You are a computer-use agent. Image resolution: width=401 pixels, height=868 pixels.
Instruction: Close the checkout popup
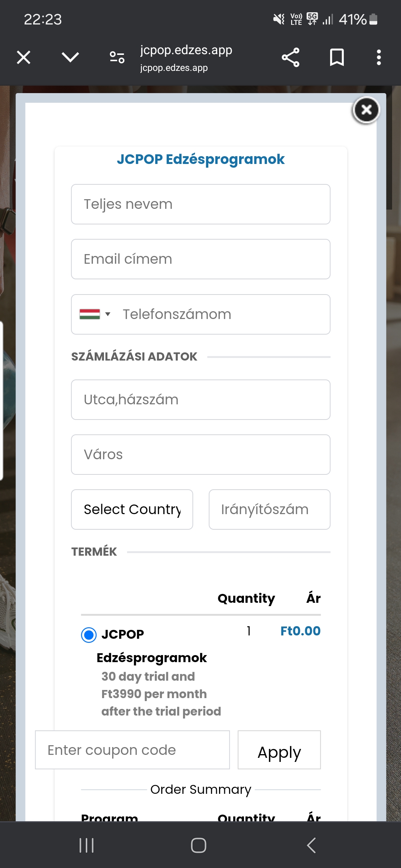click(366, 110)
